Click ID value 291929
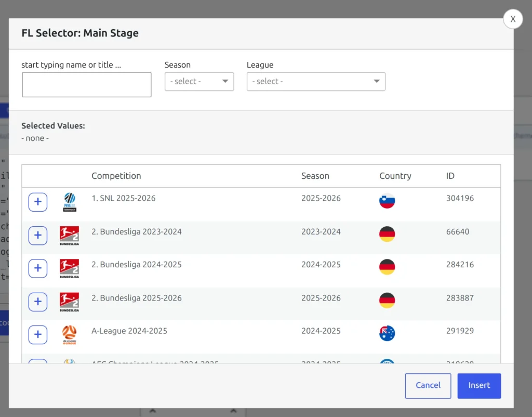Viewport: 532px width, 417px height. (460, 331)
